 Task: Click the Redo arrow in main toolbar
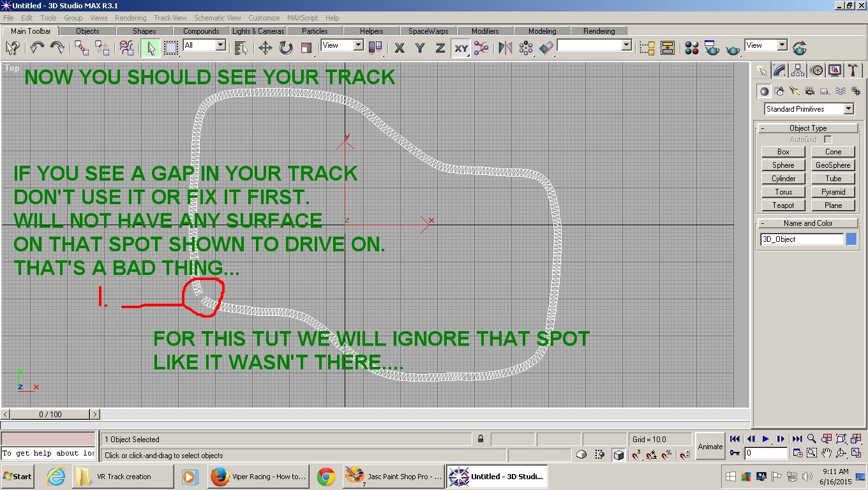tap(57, 48)
